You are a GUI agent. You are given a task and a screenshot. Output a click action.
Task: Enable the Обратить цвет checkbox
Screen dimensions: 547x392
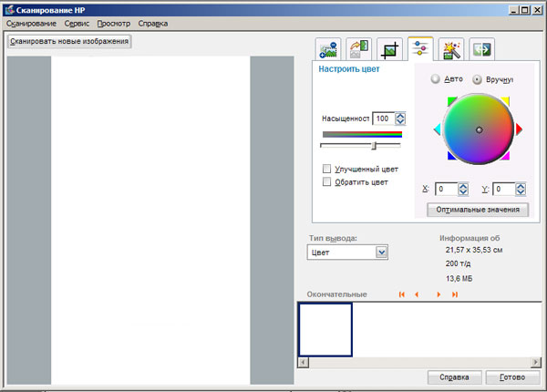pos(326,181)
